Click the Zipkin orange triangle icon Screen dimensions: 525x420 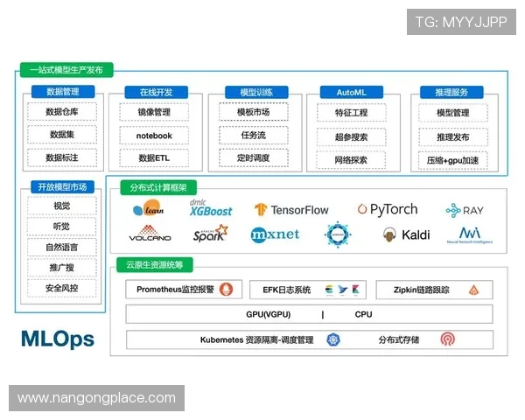pos(473,290)
